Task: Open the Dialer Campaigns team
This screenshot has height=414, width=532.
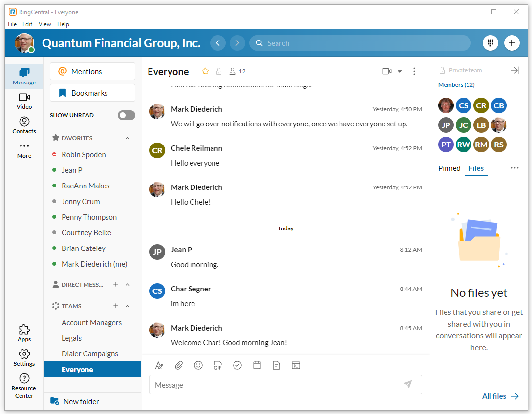Action: pos(93,353)
